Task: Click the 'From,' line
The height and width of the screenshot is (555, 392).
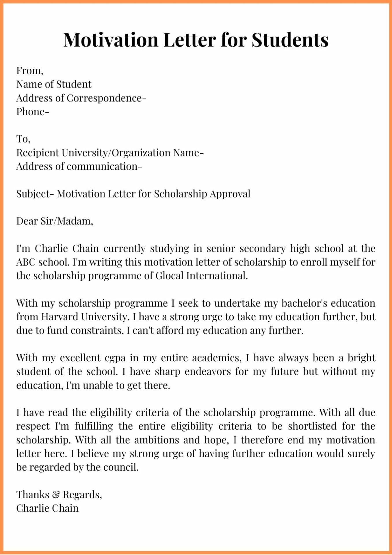Action: pyautogui.click(x=30, y=71)
